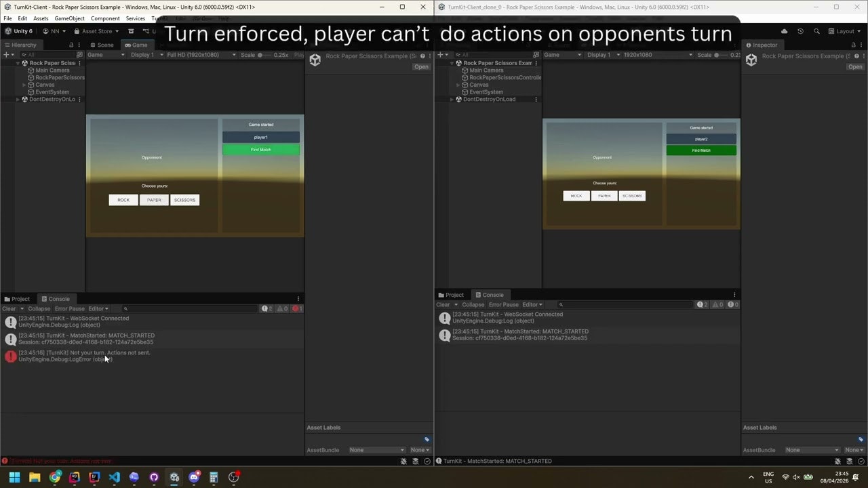868x488 pixels.
Task: Open left Rock Paper Scissors scene options menu
Action: click(79, 63)
